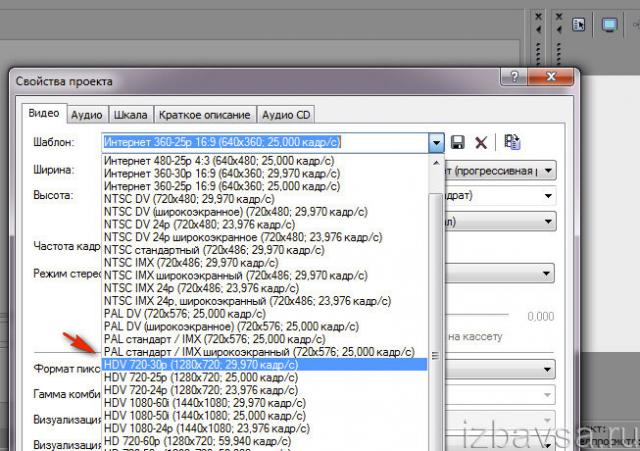Switch to the Аудио tab
640x451 pixels.
(87, 115)
